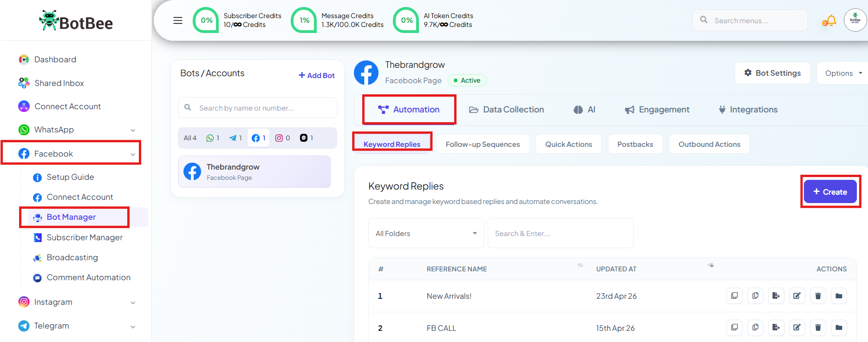The image size is (868, 342).
Task: Filter bots by the Facebook icon
Action: tap(259, 138)
